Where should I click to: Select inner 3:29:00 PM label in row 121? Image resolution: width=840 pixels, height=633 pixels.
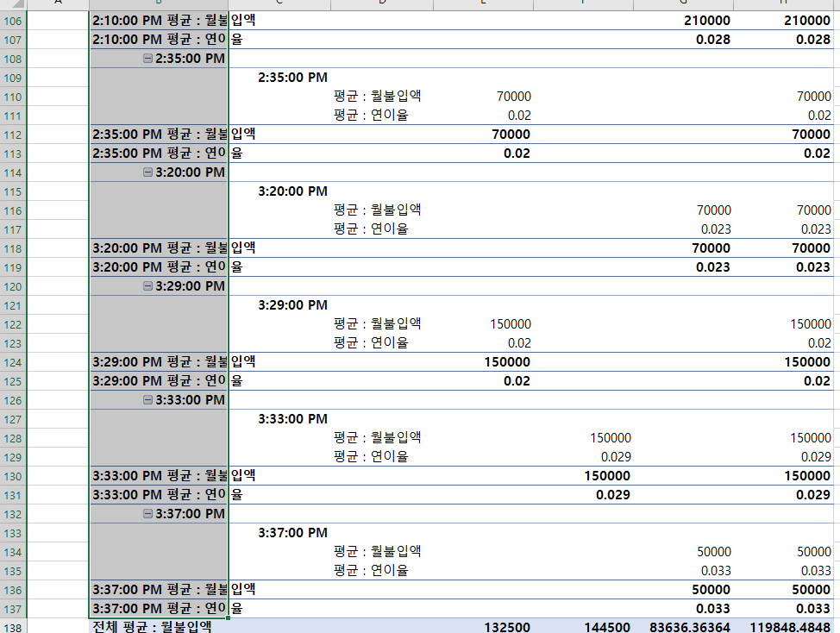click(x=292, y=305)
